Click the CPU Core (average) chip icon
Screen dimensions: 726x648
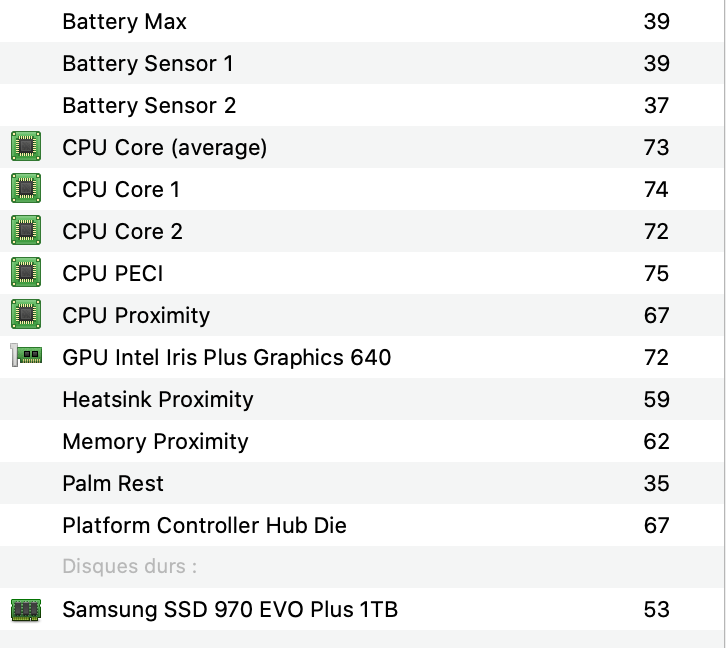(x=26, y=147)
